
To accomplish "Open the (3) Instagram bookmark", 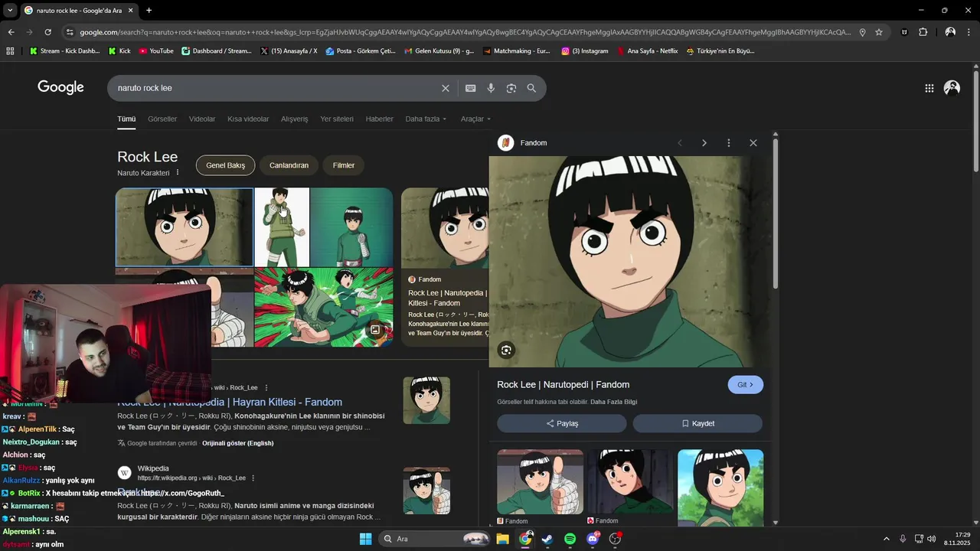I will (585, 51).
